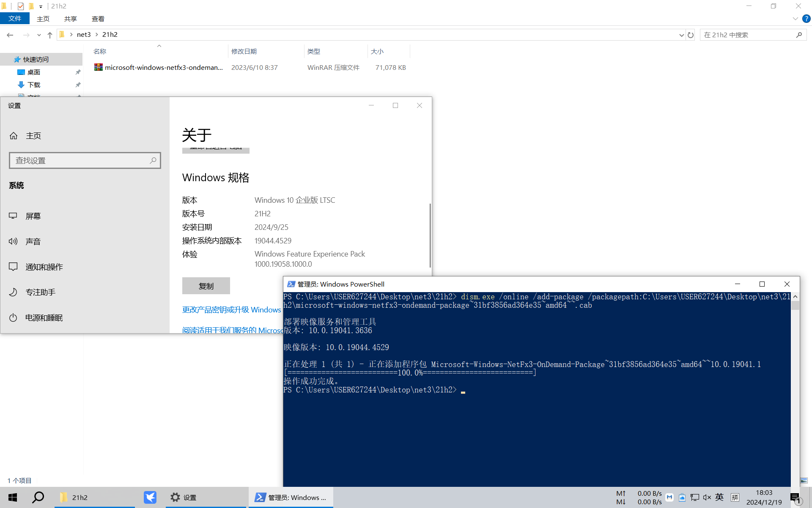Select the microsoft-windows-netfx3 cab file
This screenshot has width=812, height=508.
click(x=164, y=67)
